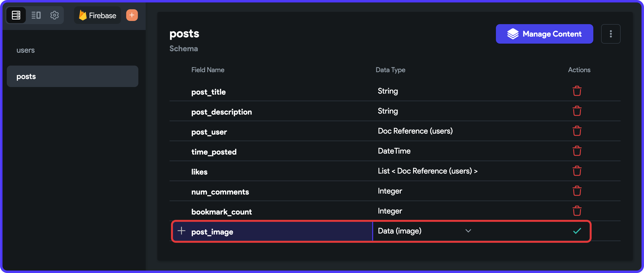644x273 pixels.
Task: Delete the post_user field
Action: 577,131
